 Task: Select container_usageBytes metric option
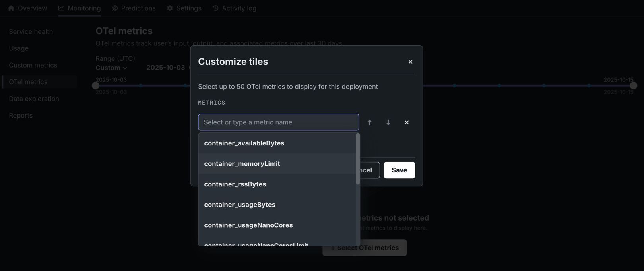pyautogui.click(x=240, y=205)
